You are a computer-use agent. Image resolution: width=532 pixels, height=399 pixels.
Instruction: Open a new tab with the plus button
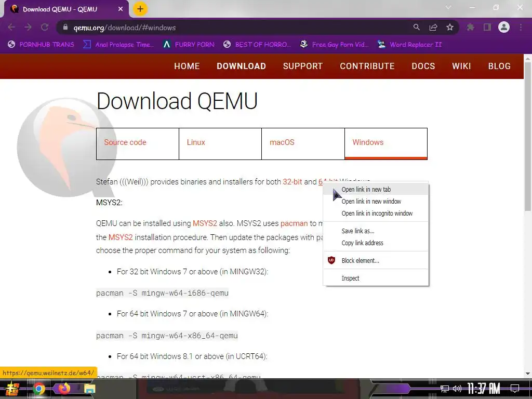(x=140, y=9)
